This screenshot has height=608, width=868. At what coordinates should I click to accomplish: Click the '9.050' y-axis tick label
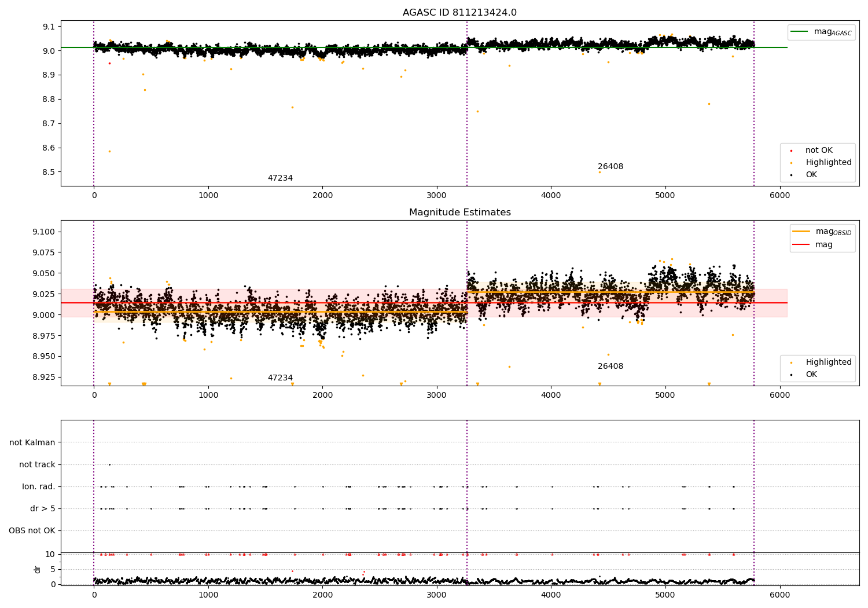[44, 273]
